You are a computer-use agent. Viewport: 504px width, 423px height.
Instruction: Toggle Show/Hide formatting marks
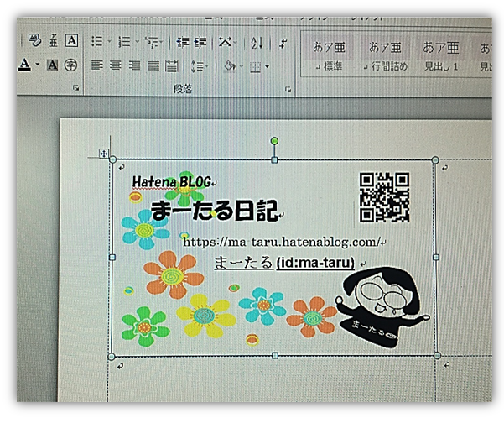(283, 43)
